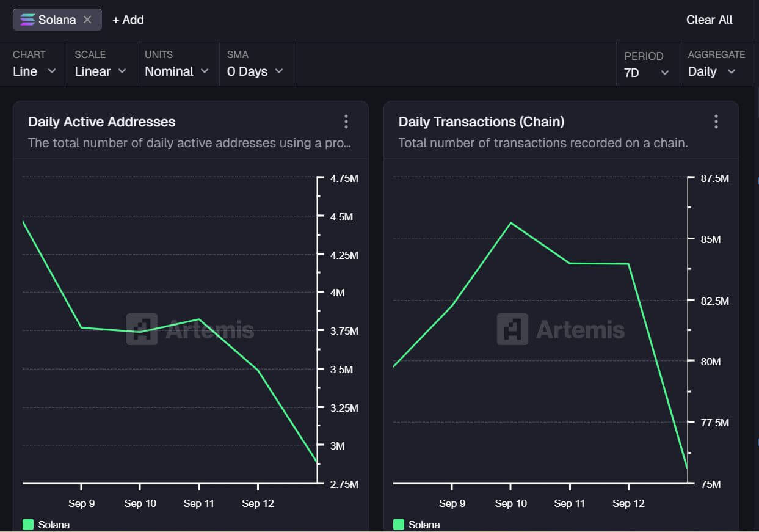Click Sep 10 label on Daily Transactions chart

(510, 503)
